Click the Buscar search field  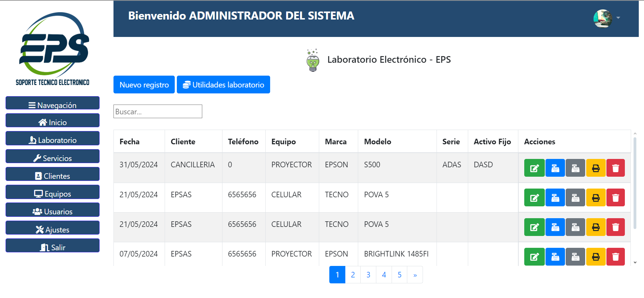158,112
